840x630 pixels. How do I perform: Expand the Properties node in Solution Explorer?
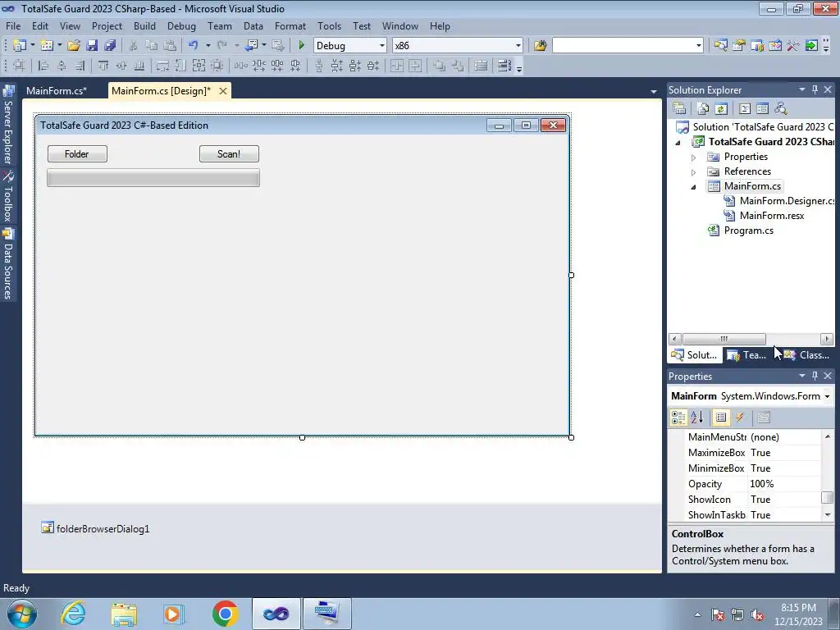pos(693,157)
